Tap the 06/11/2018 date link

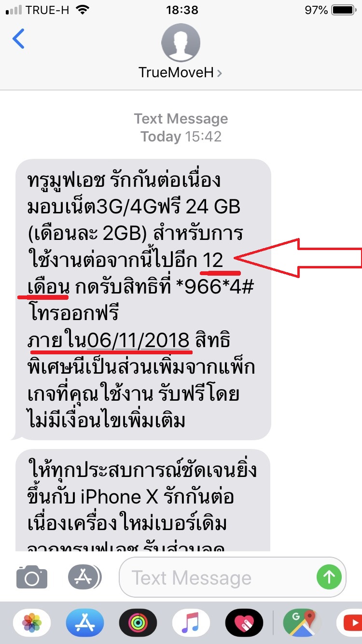point(138,340)
